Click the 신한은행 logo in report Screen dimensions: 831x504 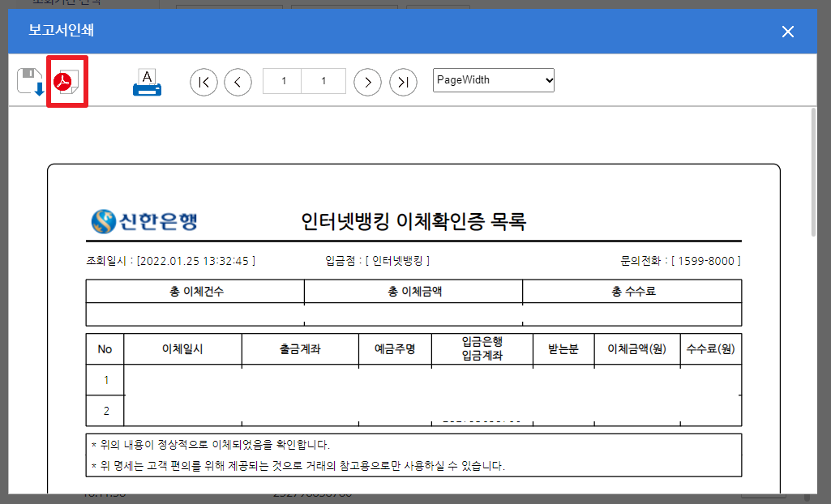145,220
